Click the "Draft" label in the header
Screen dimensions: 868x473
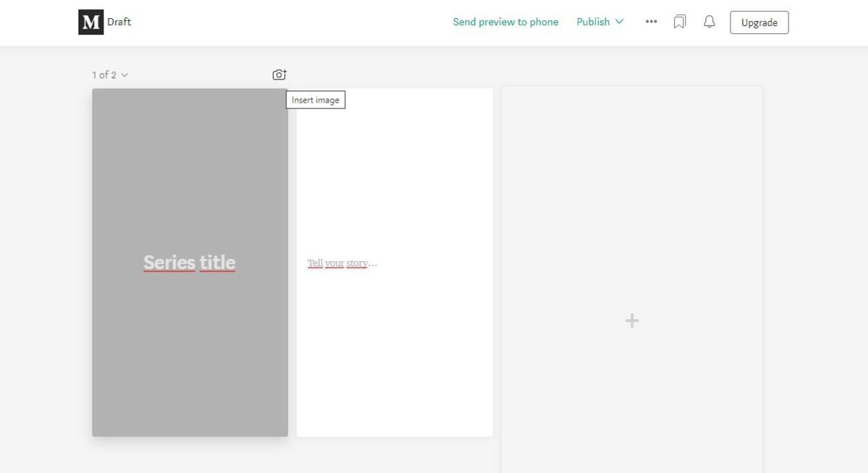tap(119, 22)
